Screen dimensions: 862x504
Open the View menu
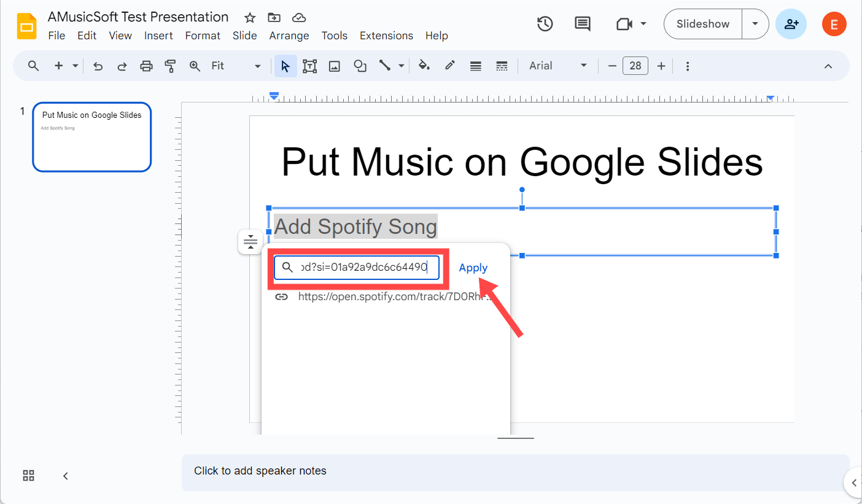pos(120,36)
